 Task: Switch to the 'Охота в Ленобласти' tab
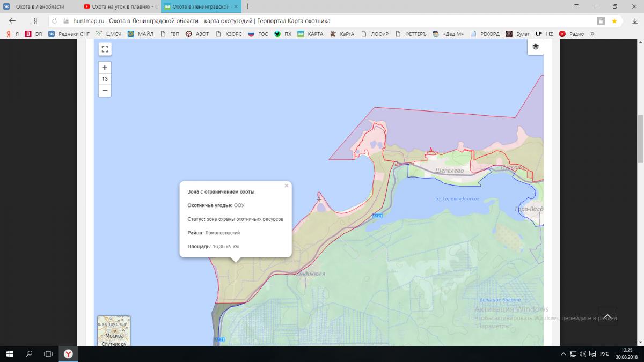[40, 6]
